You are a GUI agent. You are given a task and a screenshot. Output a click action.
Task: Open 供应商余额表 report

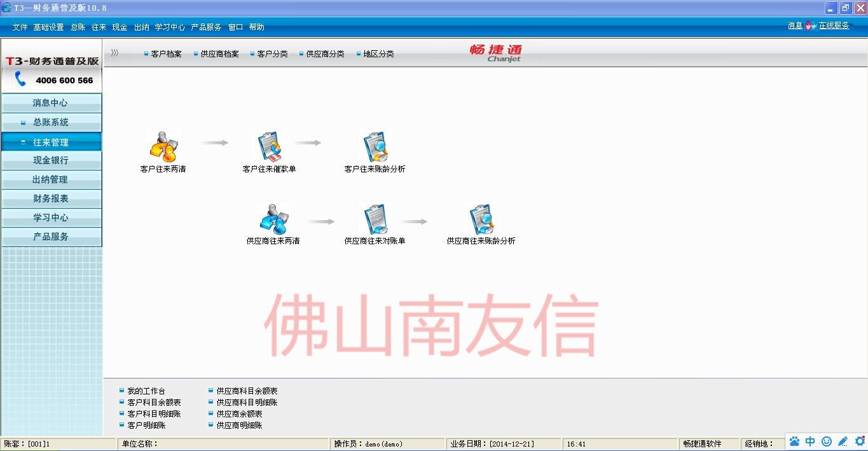240,414
